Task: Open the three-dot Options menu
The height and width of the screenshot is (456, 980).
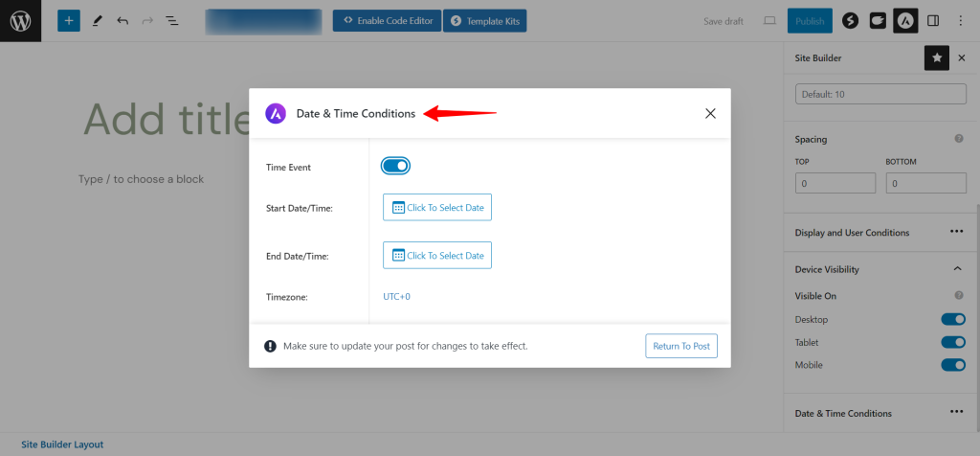Action: click(x=961, y=21)
